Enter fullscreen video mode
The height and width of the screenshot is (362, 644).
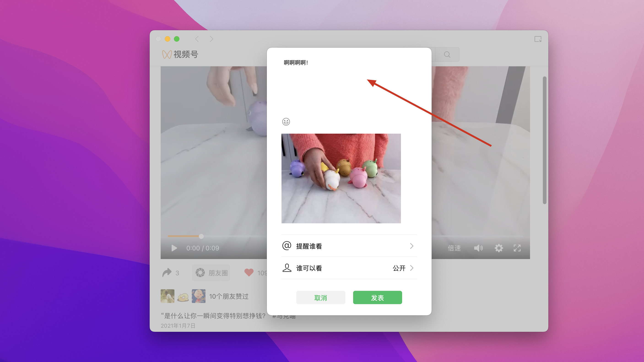517,248
